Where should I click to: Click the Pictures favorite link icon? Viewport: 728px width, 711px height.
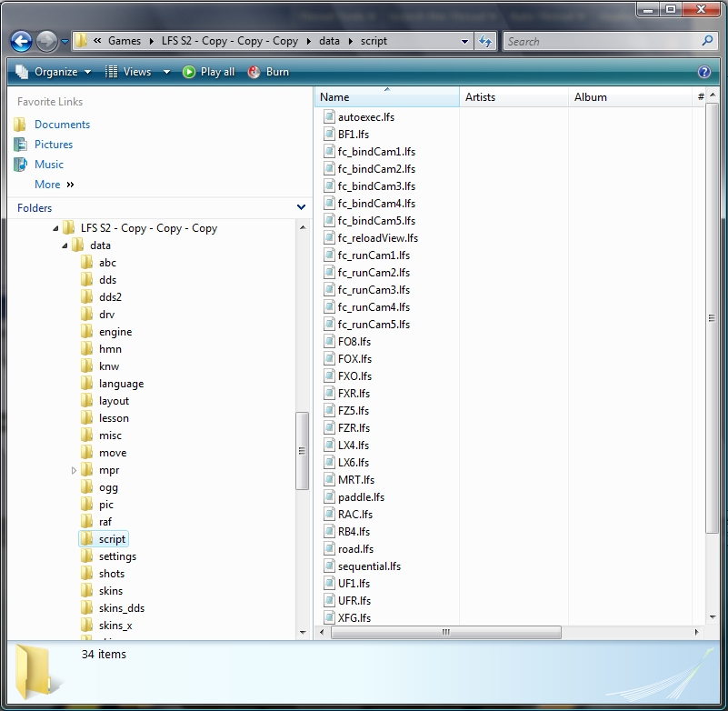coord(20,145)
